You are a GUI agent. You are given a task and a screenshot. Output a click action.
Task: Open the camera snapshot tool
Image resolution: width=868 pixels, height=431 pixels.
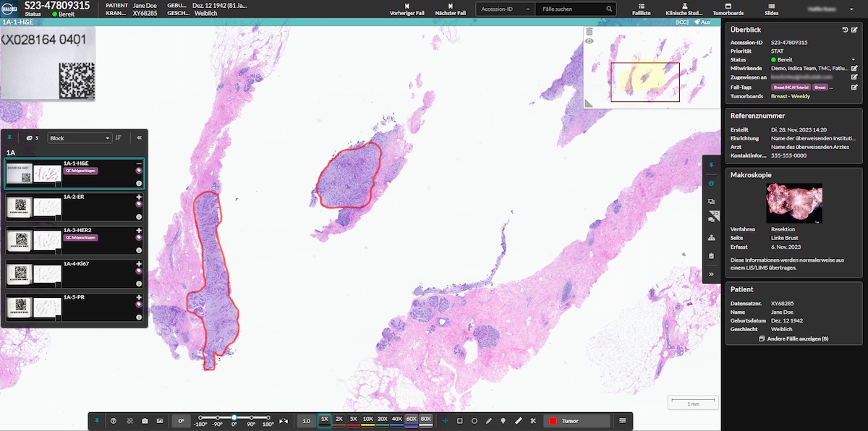tap(144, 419)
